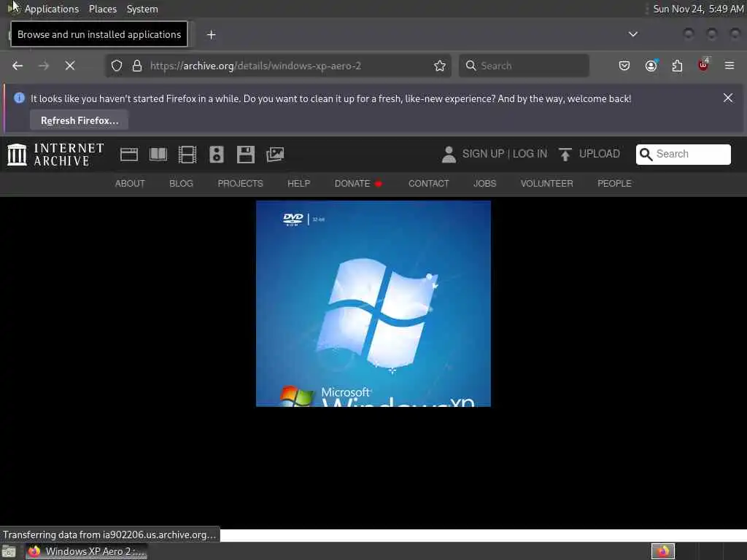Open the Places menu

pos(103,9)
